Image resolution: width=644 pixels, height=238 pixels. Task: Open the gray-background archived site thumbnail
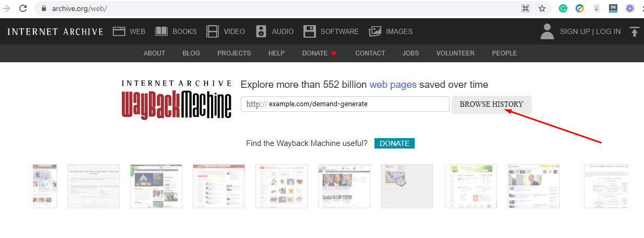(x=407, y=186)
